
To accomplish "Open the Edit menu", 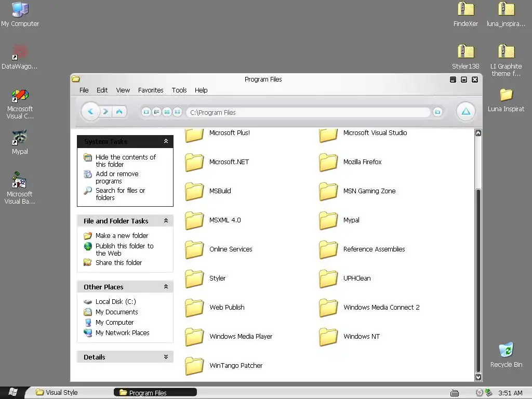I will click(x=102, y=90).
